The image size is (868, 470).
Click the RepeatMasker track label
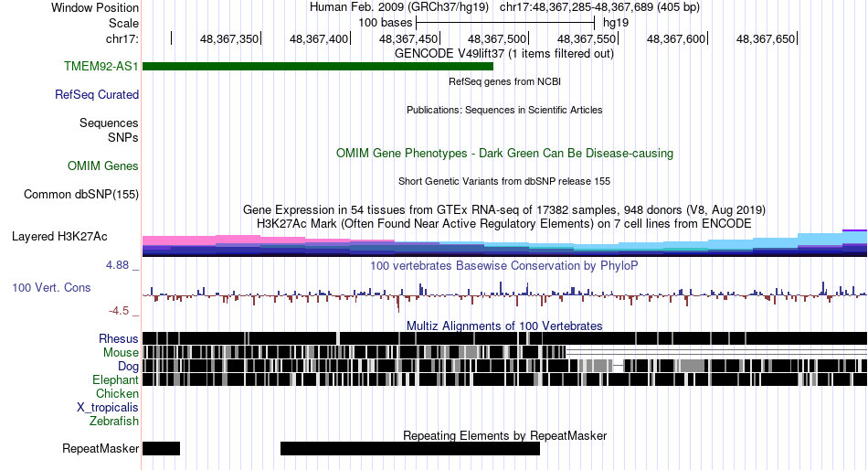point(101,448)
